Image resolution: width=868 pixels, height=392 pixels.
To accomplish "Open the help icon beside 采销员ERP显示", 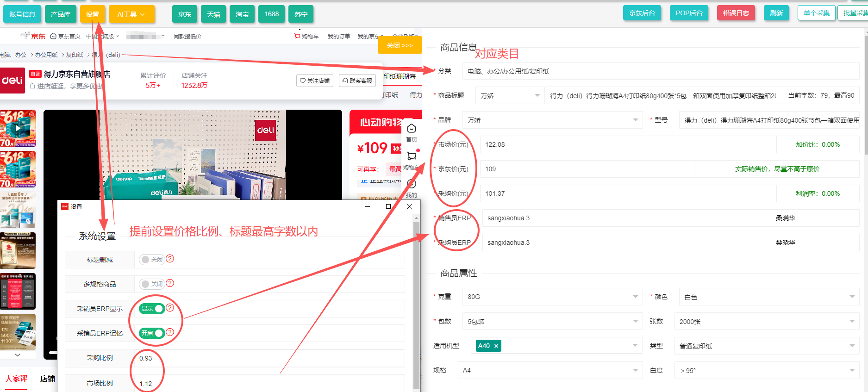I will click(x=170, y=308).
